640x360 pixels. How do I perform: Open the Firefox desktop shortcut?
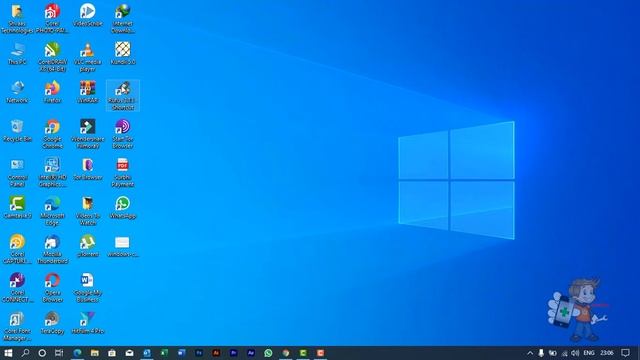coord(52,92)
